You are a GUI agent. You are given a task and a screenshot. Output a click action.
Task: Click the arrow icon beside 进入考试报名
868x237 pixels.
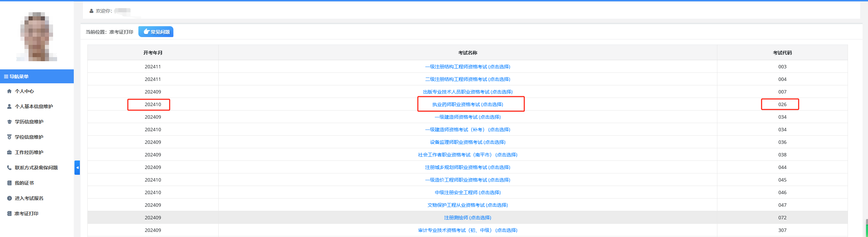(x=9, y=198)
